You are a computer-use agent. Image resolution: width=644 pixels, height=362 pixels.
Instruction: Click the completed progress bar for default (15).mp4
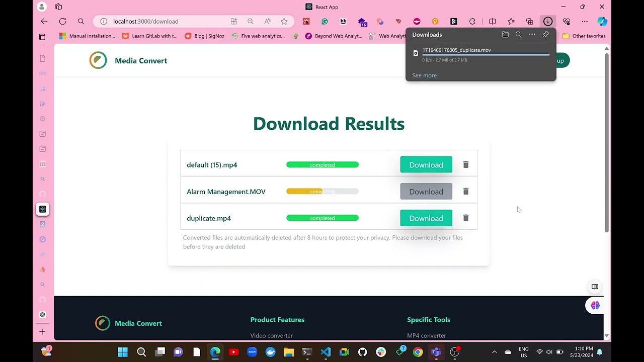tap(323, 165)
